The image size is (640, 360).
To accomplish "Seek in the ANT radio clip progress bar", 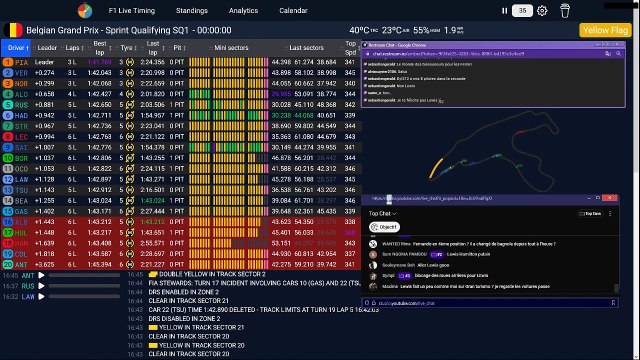I will point(84,276).
